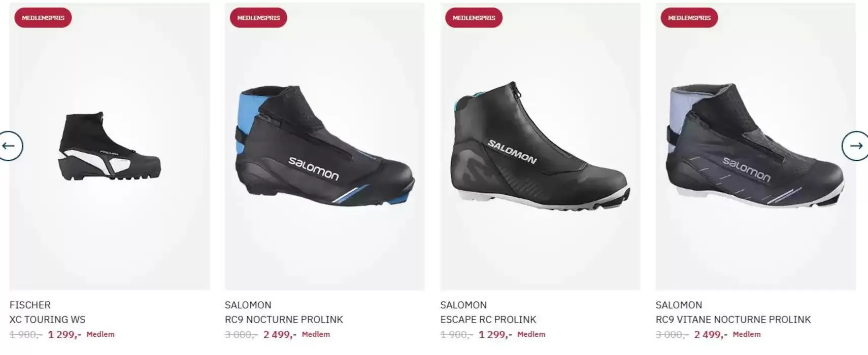The image size is (868, 355).
Task: Click the next products right arrow
Action: (x=856, y=146)
